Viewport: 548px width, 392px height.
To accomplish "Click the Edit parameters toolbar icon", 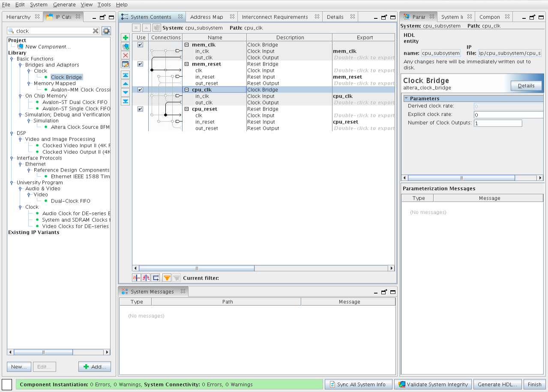I will [126, 64].
